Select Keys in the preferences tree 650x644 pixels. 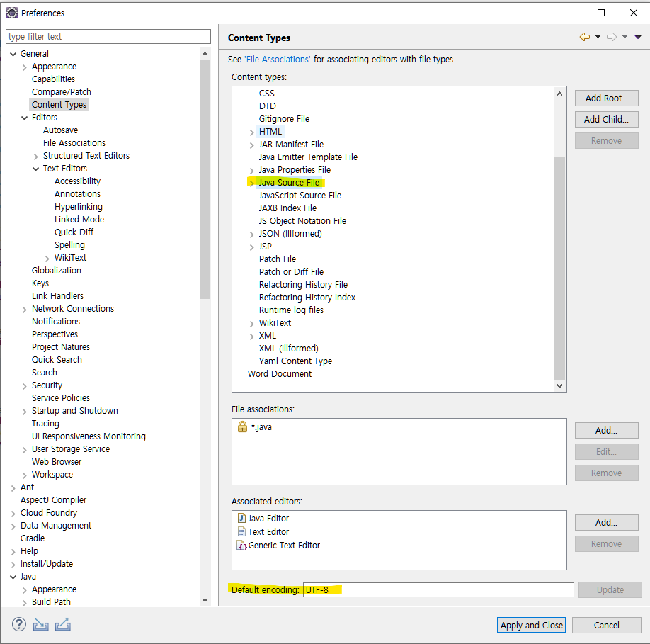[x=40, y=283]
